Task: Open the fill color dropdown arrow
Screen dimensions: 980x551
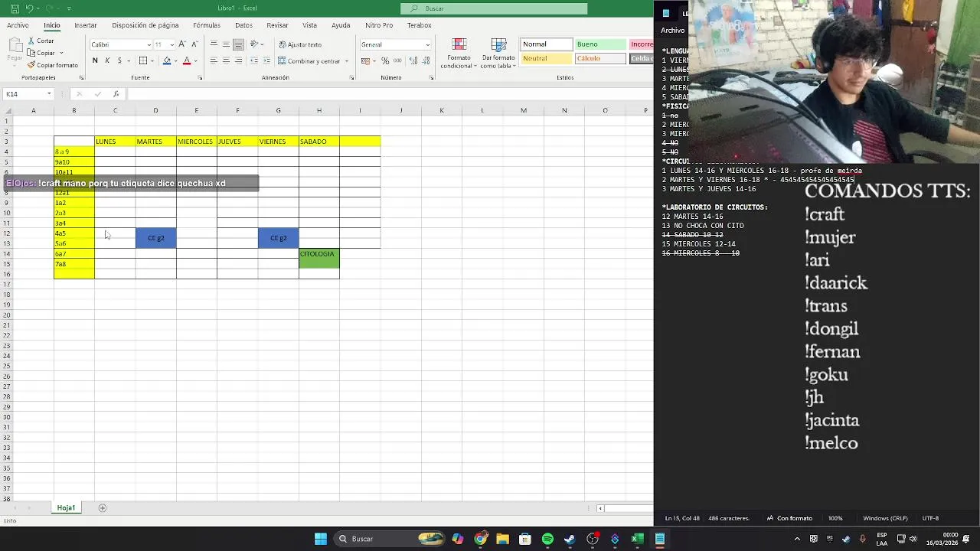Action: [175, 60]
